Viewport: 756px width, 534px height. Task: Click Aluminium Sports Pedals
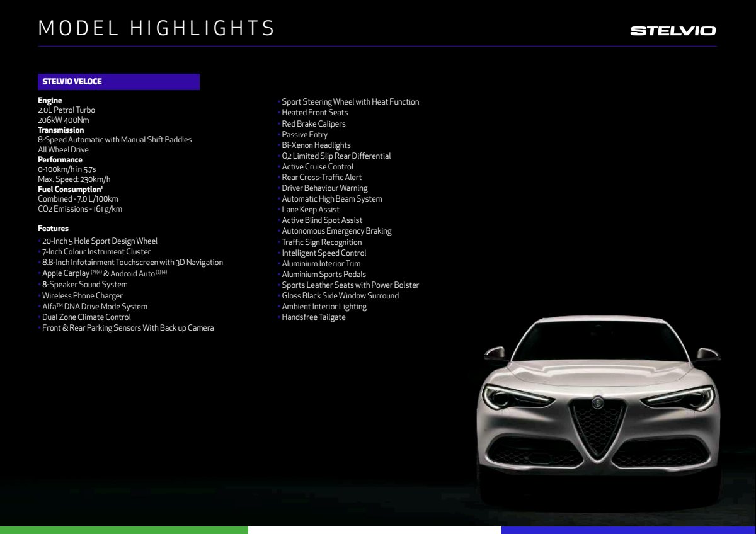point(324,275)
